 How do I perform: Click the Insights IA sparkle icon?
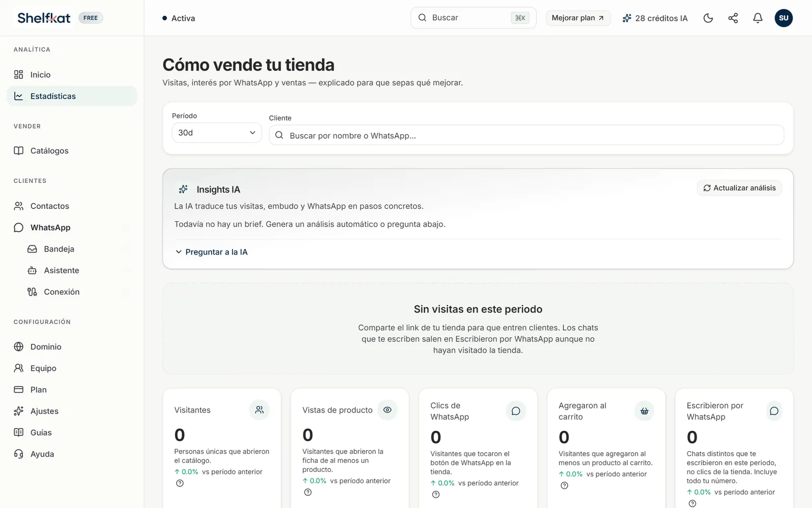pyautogui.click(x=183, y=189)
